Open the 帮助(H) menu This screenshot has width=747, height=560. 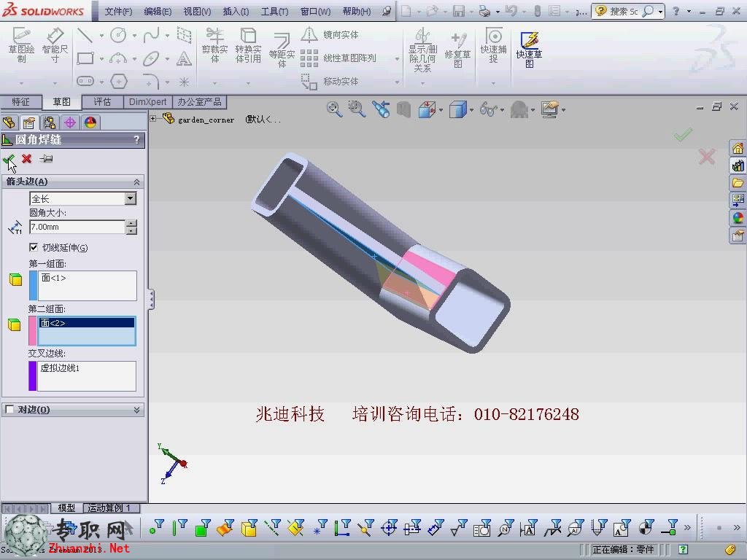[356, 12]
